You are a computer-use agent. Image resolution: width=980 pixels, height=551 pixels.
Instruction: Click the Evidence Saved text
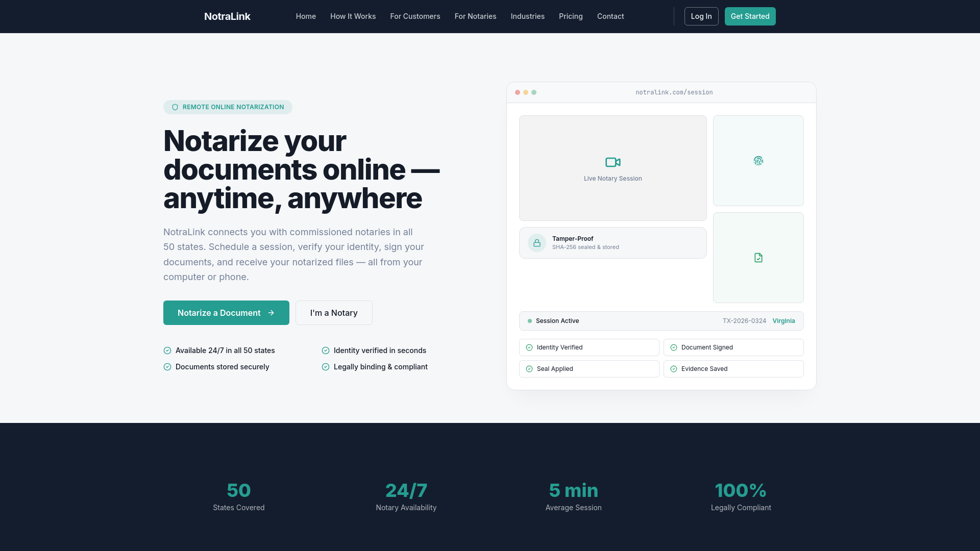click(704, 369)
